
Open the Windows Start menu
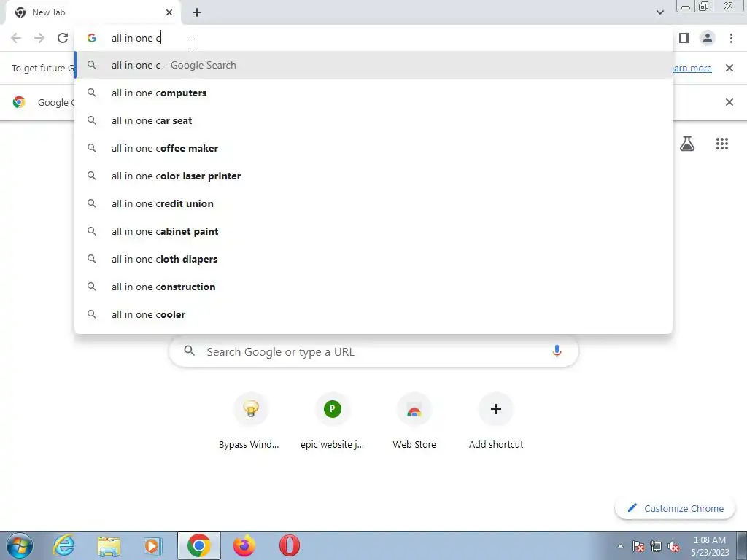(x=20, y=545)
